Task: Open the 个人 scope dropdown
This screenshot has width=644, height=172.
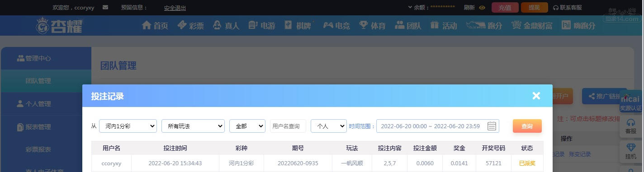Action: point(329,126)
